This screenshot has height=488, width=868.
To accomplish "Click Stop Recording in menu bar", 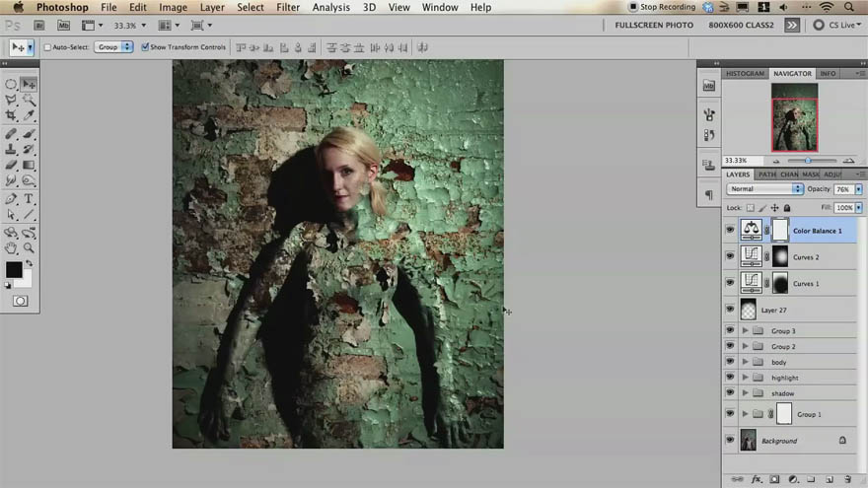I will tap(662, 7).
